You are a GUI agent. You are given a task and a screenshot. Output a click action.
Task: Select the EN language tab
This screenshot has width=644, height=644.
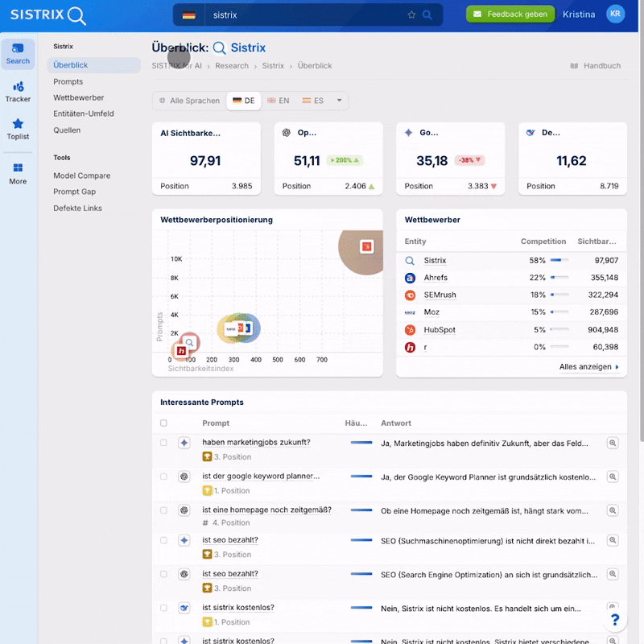click(279, 101)
